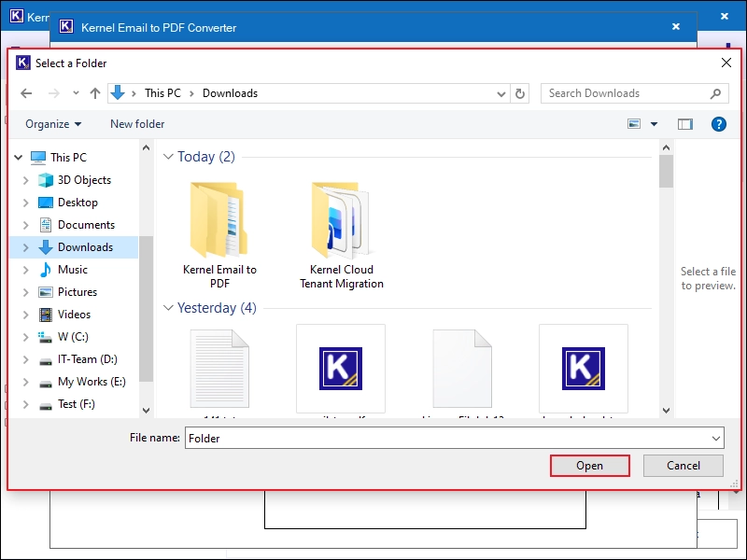
Task: Select Pictures in the navigation tree
Action: (78, 292)
